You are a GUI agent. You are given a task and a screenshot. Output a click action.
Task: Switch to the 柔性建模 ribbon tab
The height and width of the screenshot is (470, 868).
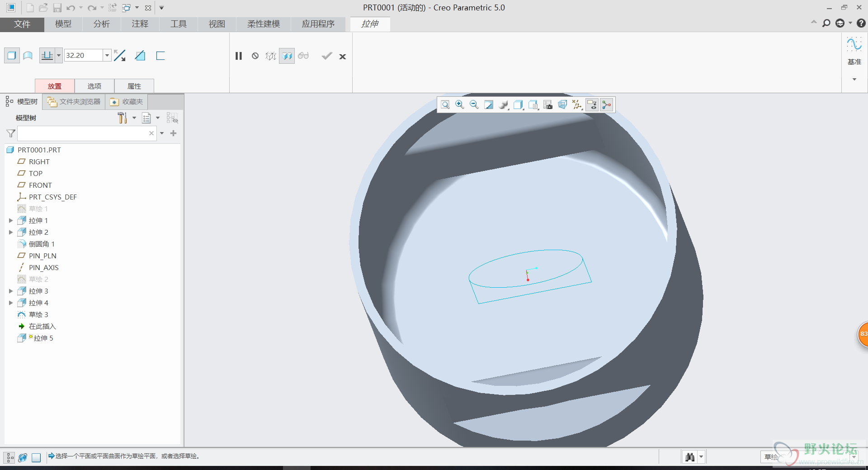(x=264, y=24)
